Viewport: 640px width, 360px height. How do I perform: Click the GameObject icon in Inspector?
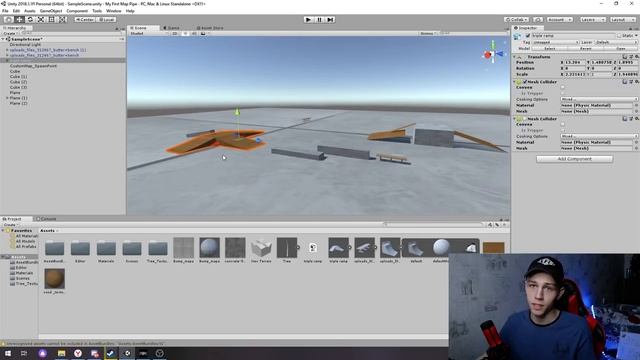pos(518,36)
